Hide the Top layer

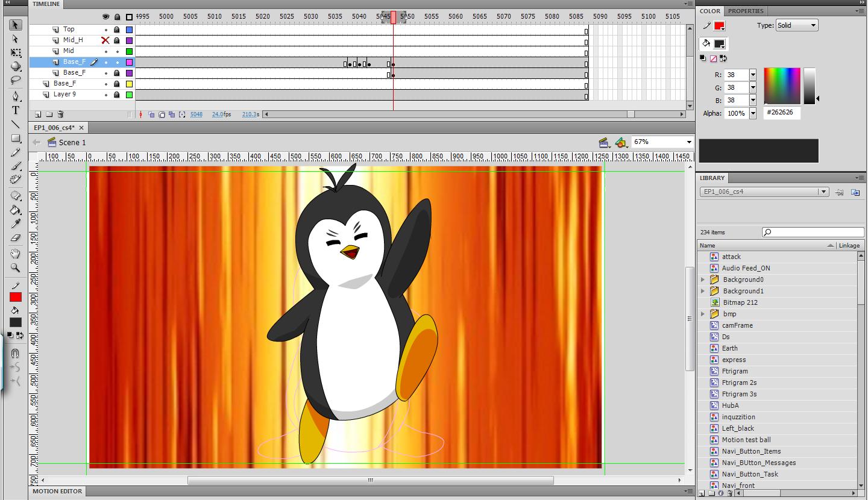coord(105,30)
